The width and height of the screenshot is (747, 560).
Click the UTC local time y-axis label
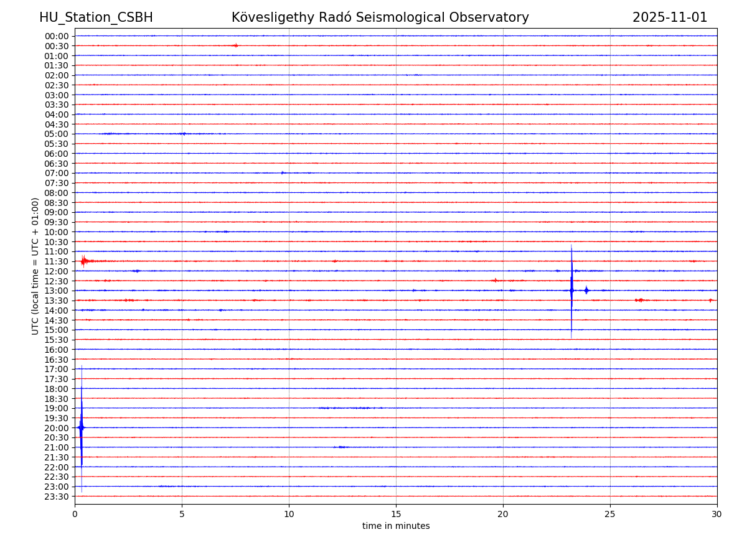35,266
